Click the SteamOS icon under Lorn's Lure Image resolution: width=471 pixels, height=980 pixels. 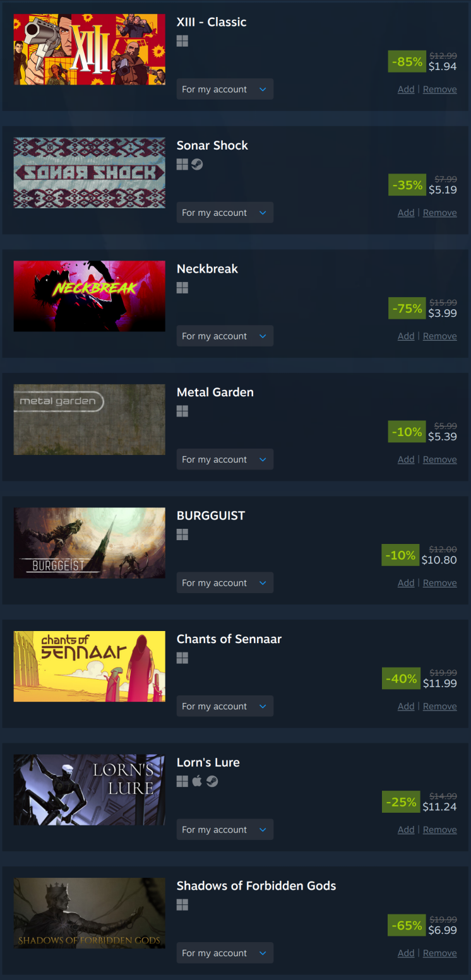point(212,781)
